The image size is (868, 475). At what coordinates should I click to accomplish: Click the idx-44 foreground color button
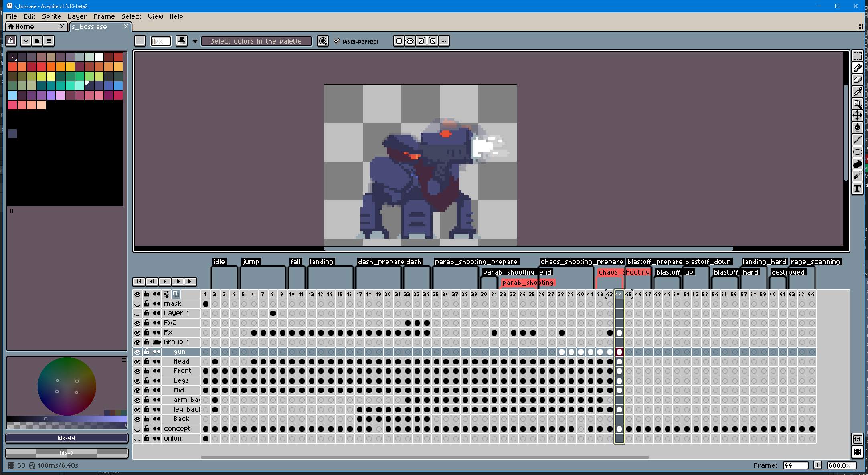tap(67, 438)
